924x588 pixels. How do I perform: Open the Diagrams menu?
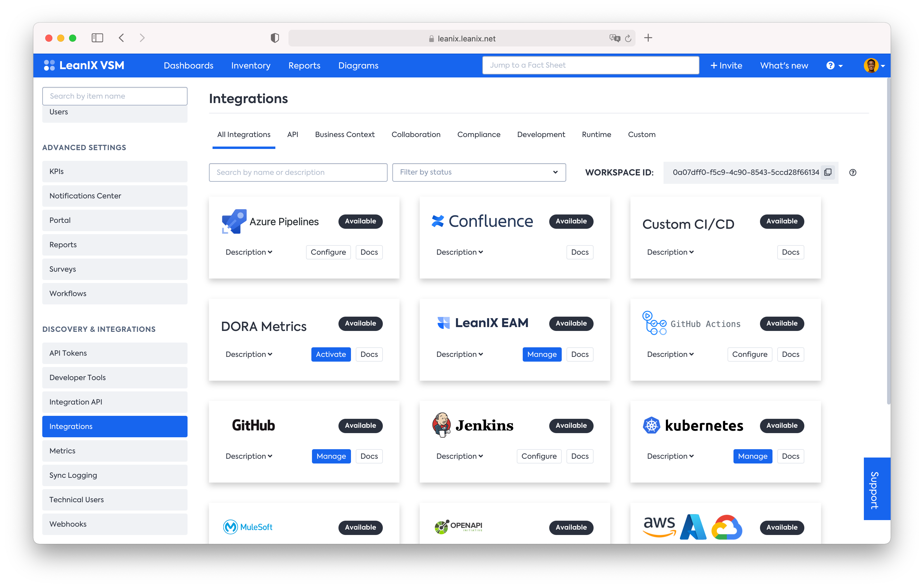(x=358, y=66)
